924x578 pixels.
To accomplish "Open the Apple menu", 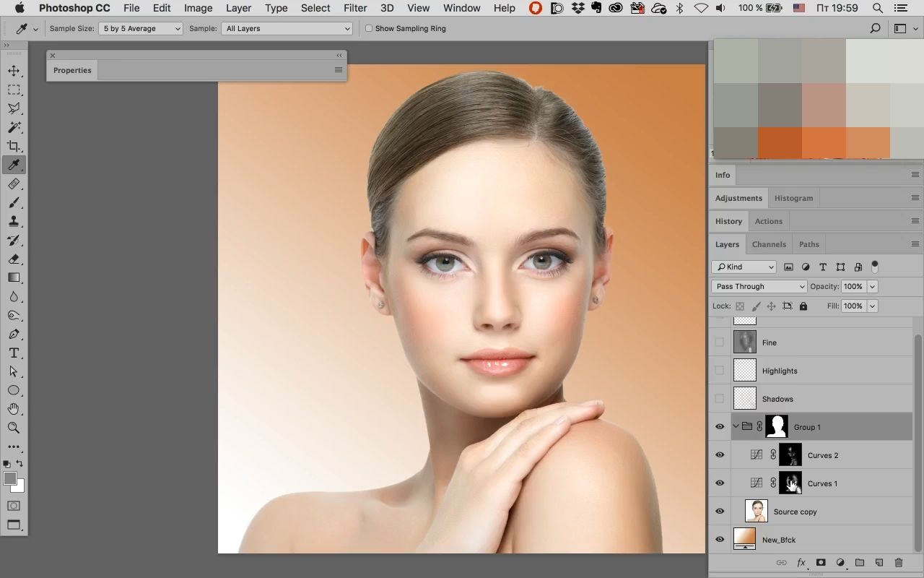I will [19, 8].
